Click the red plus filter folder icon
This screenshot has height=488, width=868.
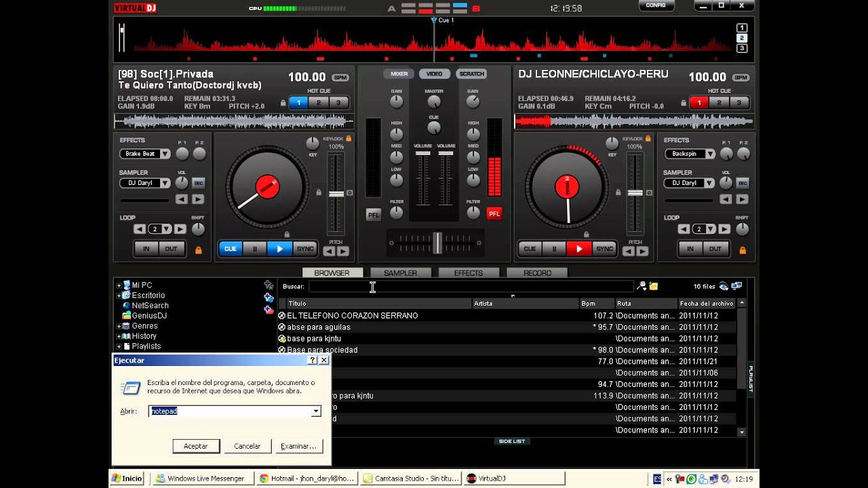(269, 310)
